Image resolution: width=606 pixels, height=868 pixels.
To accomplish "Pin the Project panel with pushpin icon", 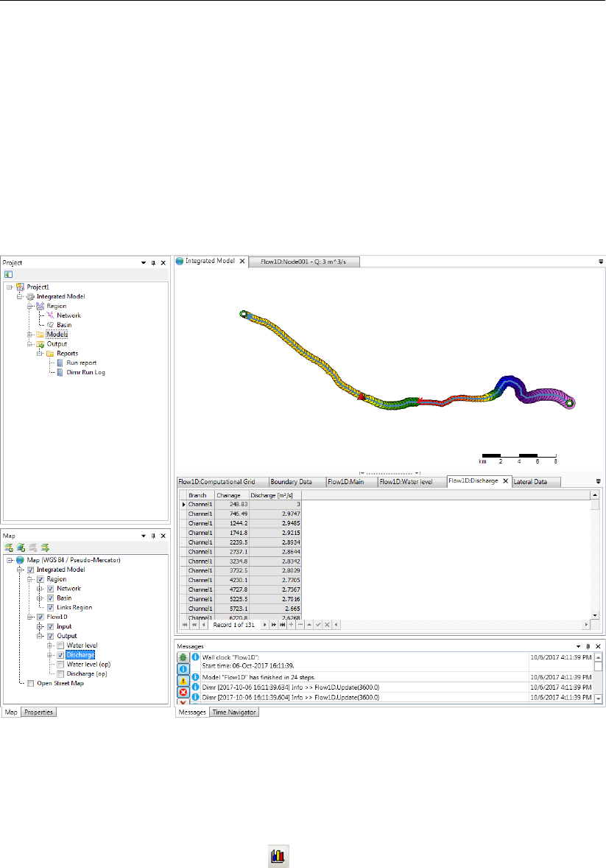I will 153,263.
